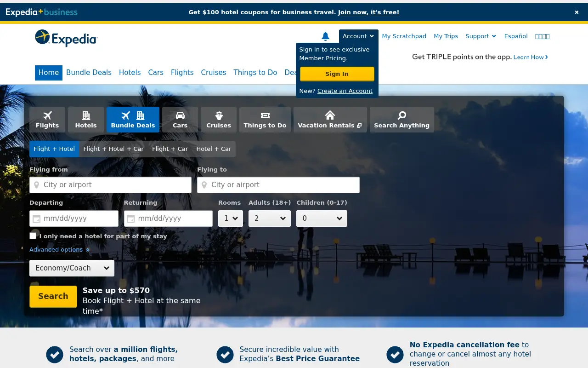Click the Expedia+ business logo

[x=42, y=12]
